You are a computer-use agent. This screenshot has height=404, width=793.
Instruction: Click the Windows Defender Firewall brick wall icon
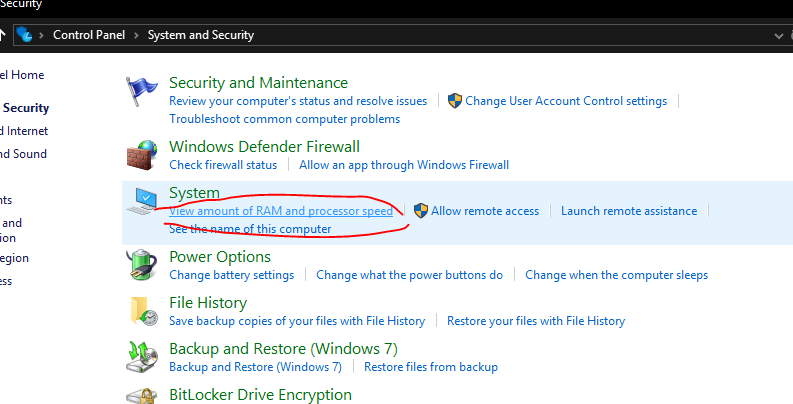coord(142,155)
